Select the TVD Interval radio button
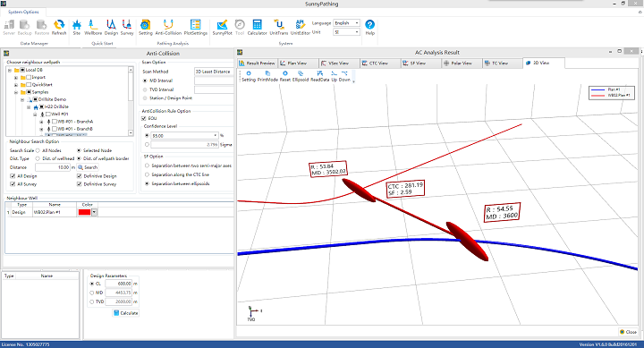644x348 pixels. [145, 89]
